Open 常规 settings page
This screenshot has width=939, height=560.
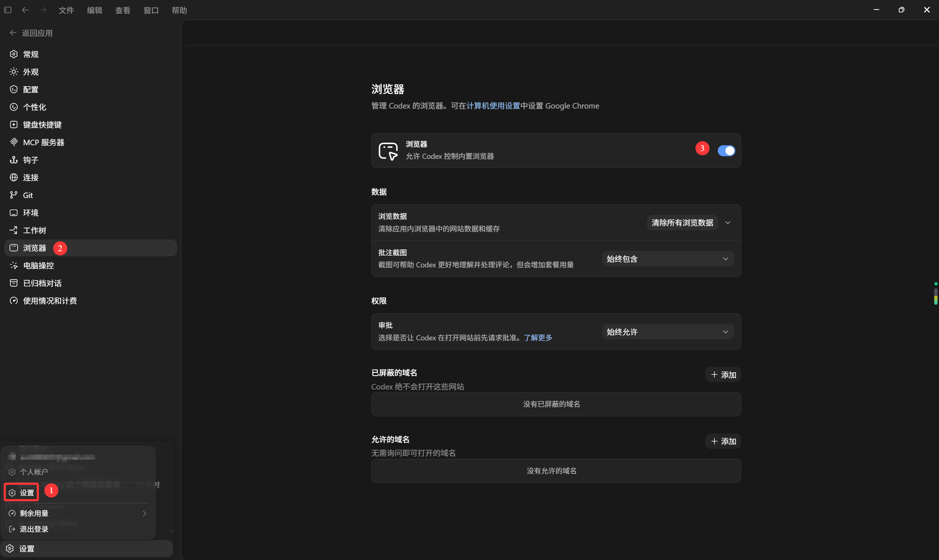(90, 54)
